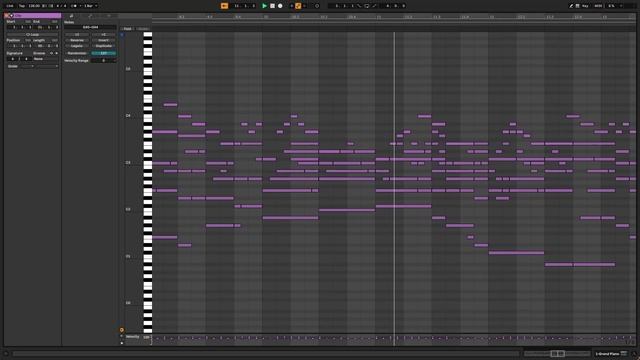The image size is (640, 360).
Task: Toggle the Fold button
Action: coord(127,29)
